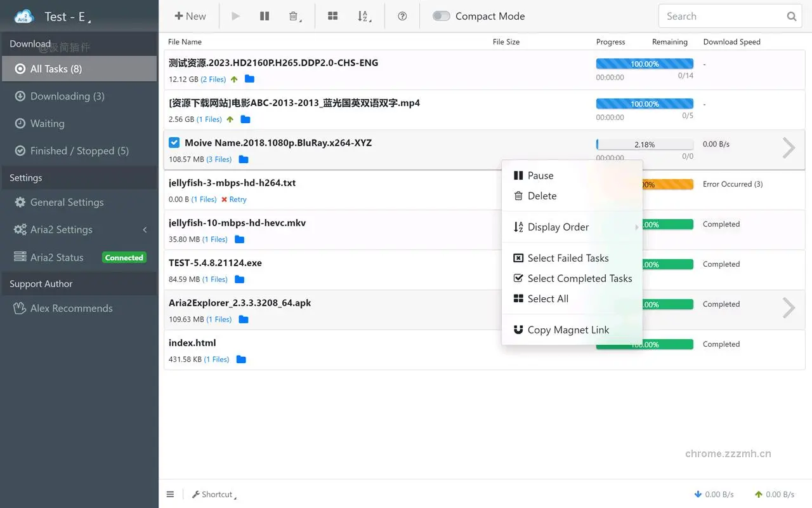This screenshot has height=508, width=812.
Task: Click (2 Files) link in 测试资源 task
Action: 213,79
